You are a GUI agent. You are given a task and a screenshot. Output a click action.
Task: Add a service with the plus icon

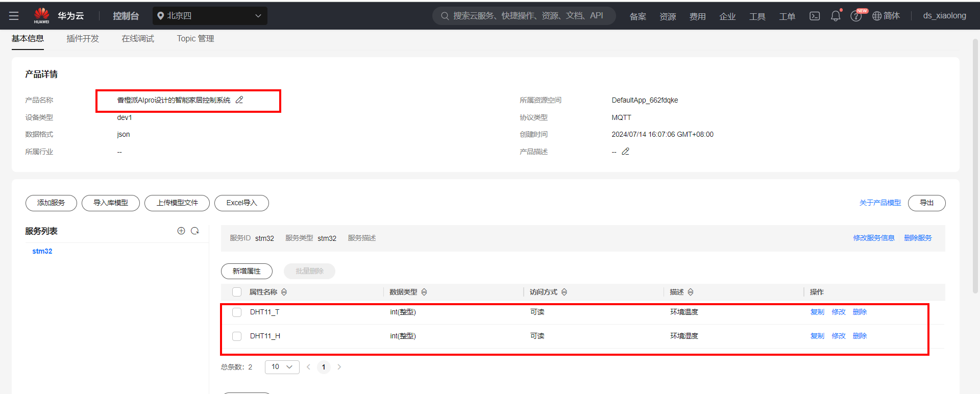point(181,231)
